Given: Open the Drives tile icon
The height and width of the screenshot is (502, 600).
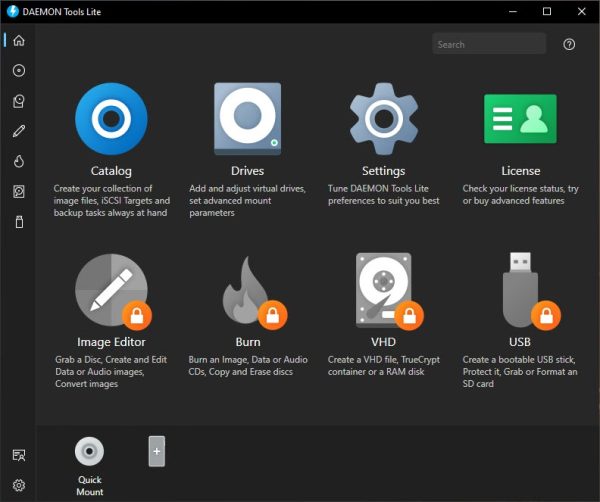Looking at the screenshot, I should pos(248,119).
